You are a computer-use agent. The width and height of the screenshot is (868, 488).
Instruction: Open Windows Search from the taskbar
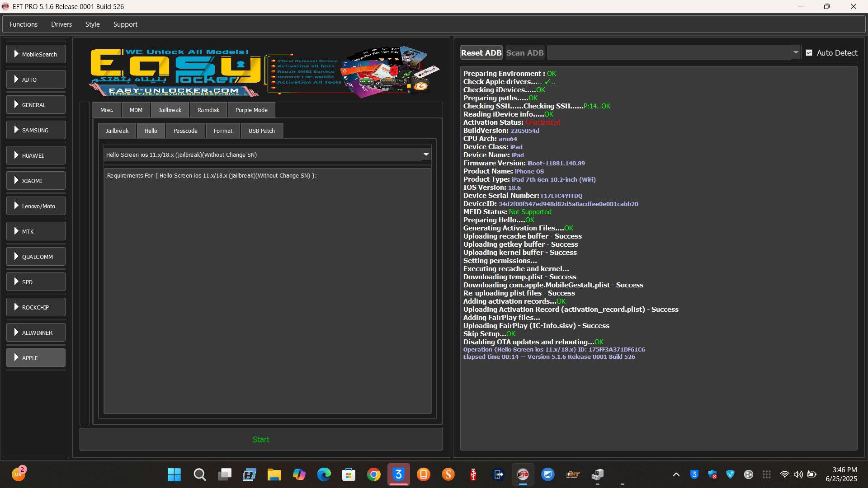coord(199,474)
